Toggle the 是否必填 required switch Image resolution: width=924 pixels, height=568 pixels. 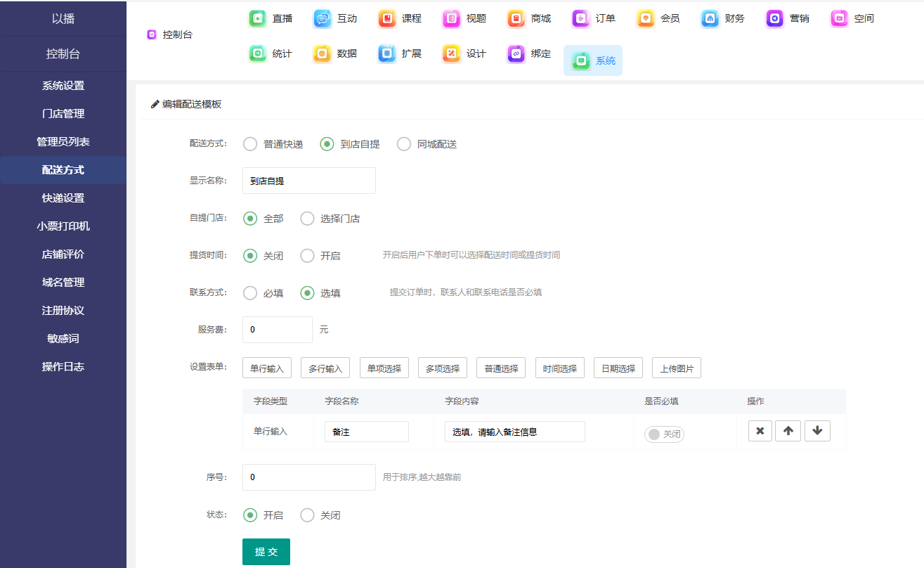(x=664, y=434)
